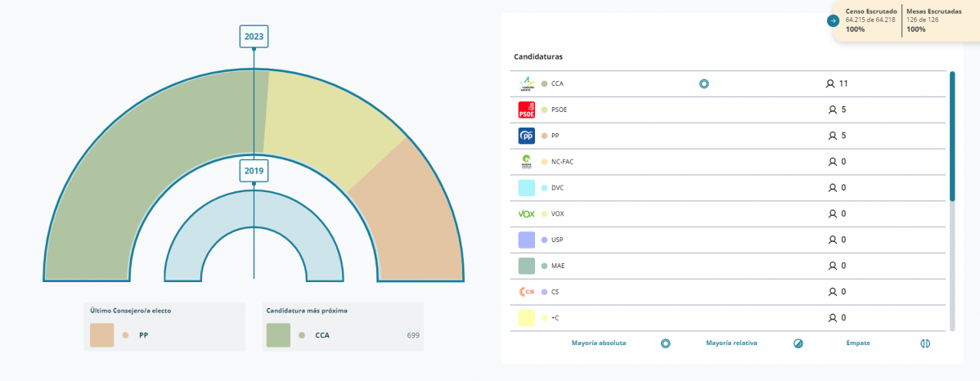
Task: Click the cyan DVC color swatch
Action: tap(526, 188)
